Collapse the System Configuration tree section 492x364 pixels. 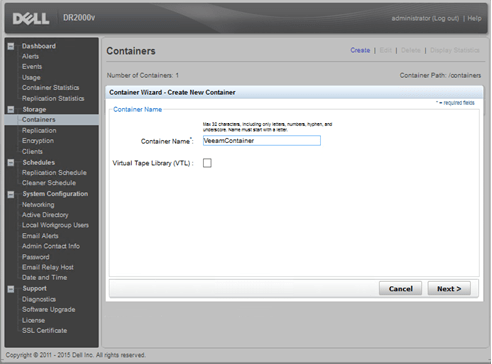11,194
